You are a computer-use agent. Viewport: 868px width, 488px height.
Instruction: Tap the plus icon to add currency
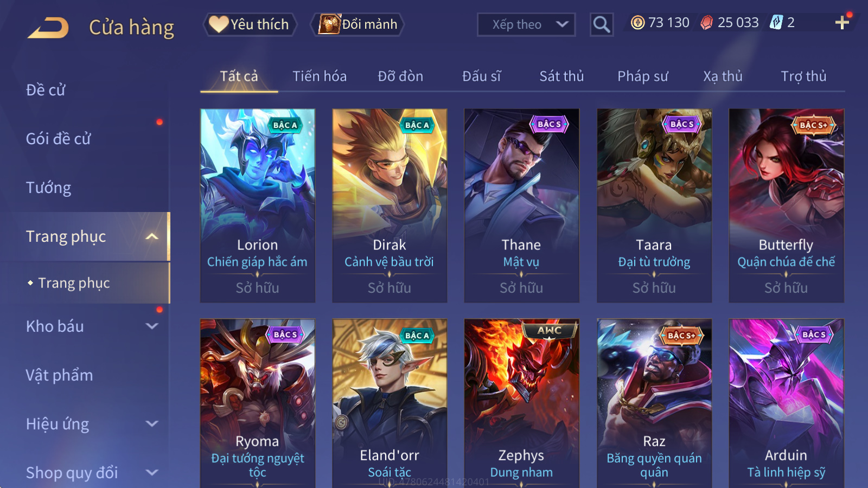pos(842,22)
